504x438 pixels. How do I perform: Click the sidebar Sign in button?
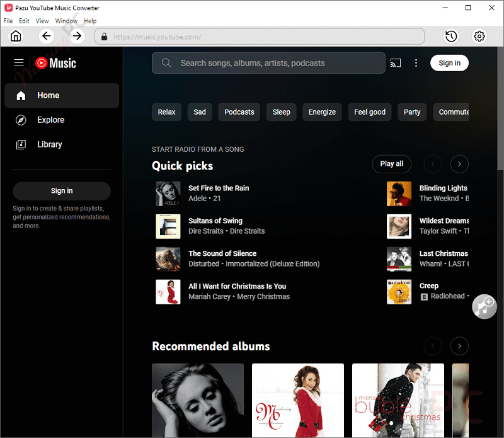[62, 191]
